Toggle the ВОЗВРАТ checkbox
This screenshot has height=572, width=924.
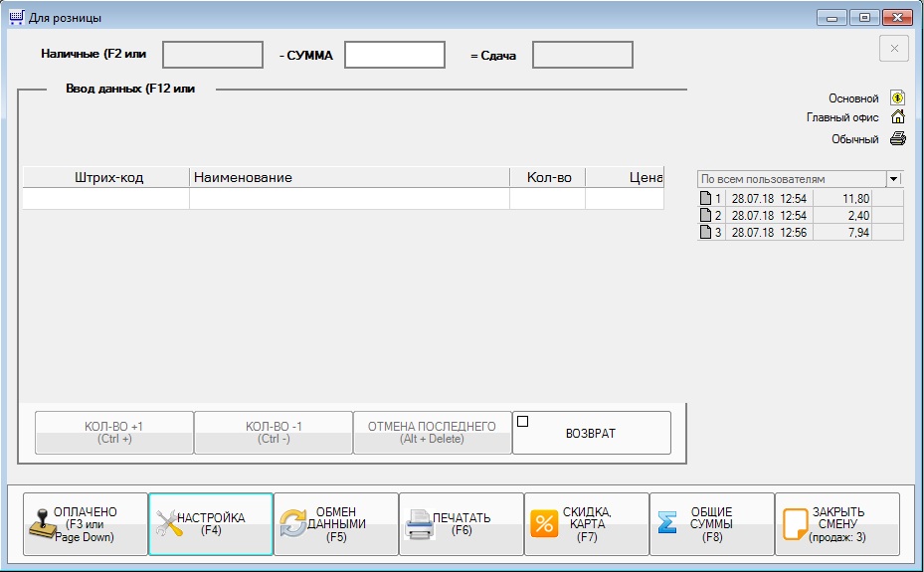[x=522, y=421]
